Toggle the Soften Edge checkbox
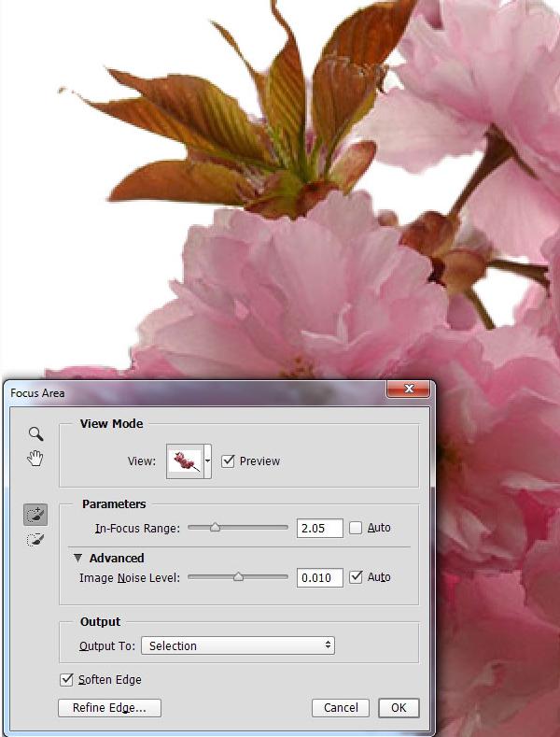 tap(66, 679)
